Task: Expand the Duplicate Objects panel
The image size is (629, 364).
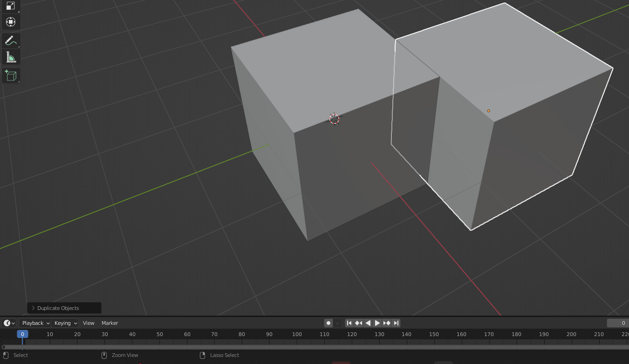Action: [x=64, y=308]
